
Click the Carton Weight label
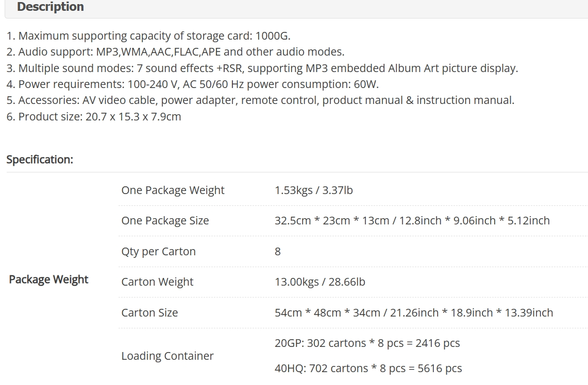(157, 282)
